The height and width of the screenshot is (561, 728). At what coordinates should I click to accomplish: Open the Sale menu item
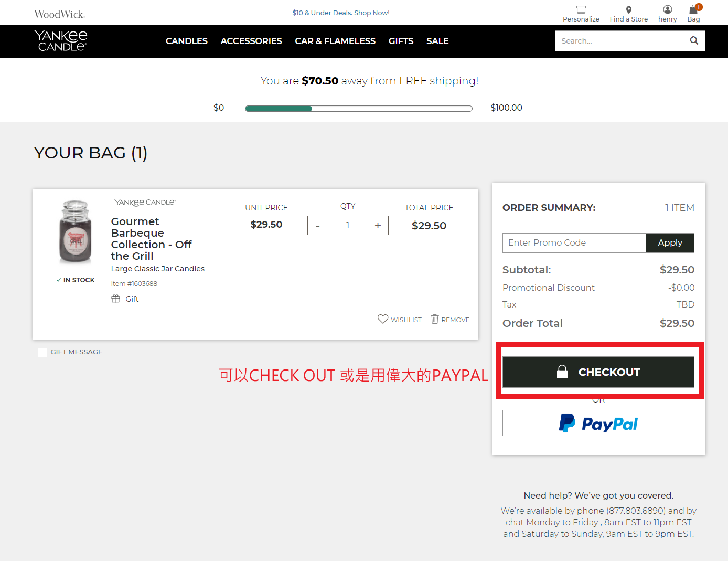click(x=437, y=41)
